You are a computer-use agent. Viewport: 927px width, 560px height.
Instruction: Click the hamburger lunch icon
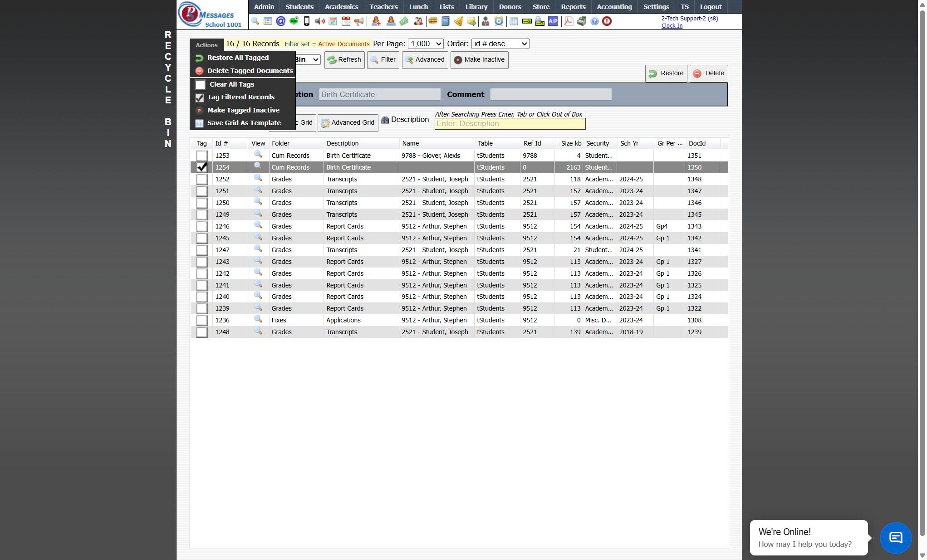[x=432, y=21]
